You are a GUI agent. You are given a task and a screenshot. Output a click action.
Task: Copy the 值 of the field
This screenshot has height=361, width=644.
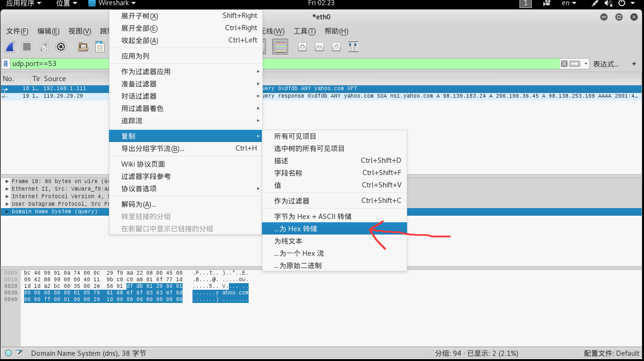coord(334,185)
